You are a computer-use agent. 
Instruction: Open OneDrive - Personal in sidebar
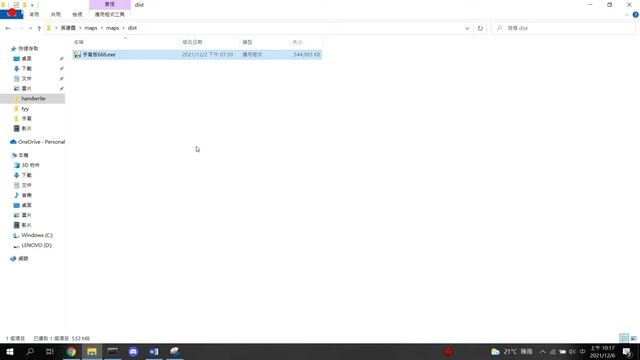coord(38,142)
